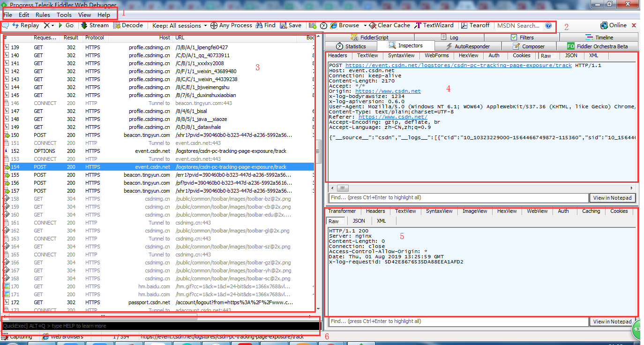The width and height of the screenshot is (644, 345).
Task: Switch to the AutoResponder tab
Action: (x=468, y=46)
